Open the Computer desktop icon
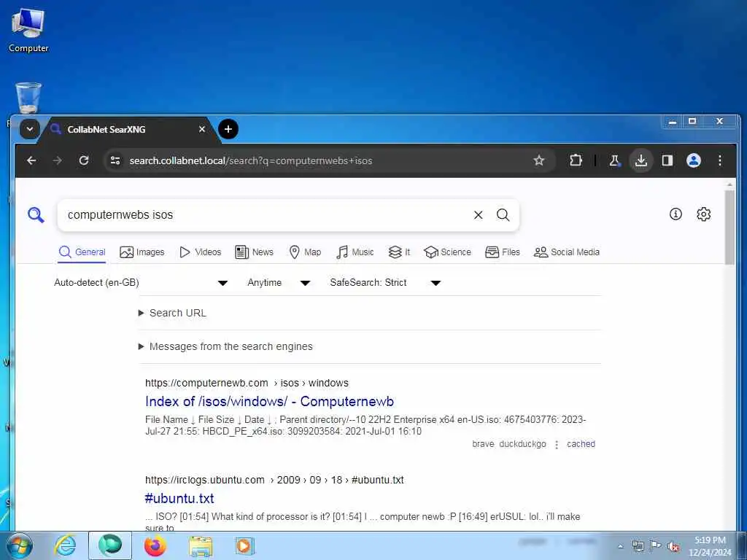Screen dimensions: 747x560 point(28,31)
